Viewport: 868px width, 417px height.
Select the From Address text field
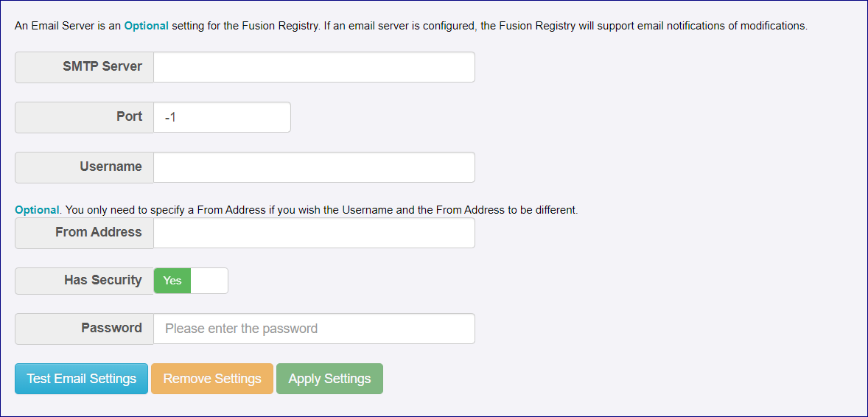click(x=314, y=233)
